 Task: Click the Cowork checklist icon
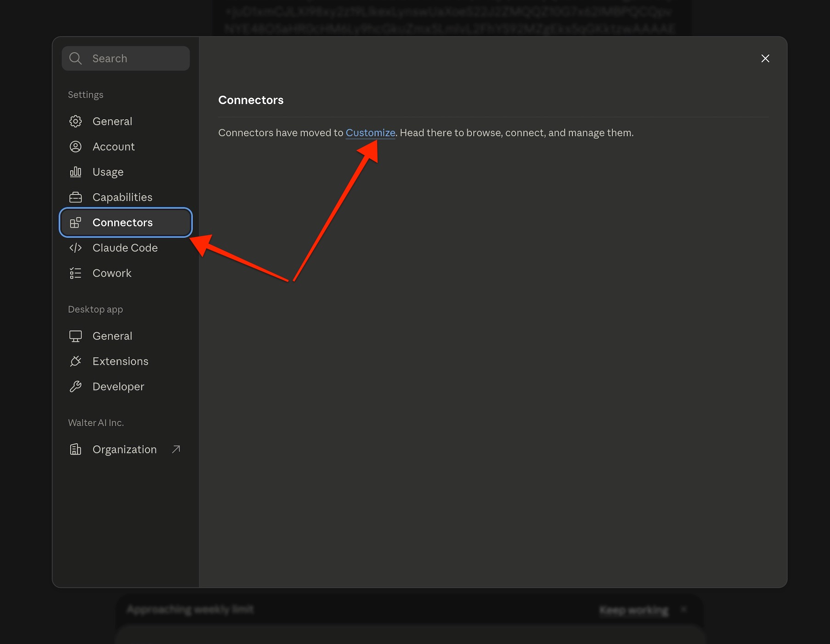pyautogui.click(x=75, y=273)
